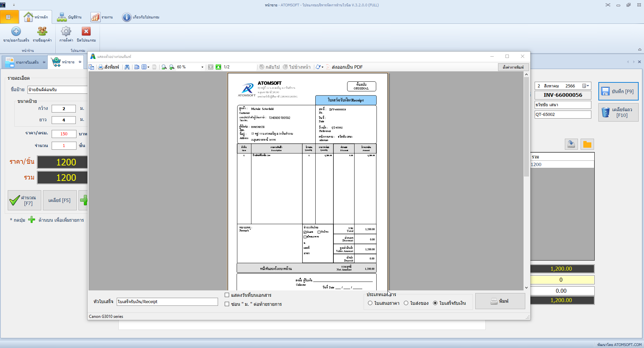Click the yellow discount field showing 0
Image resolution: width=644 pixels, height=348 pixels.
tap(562, 280)
